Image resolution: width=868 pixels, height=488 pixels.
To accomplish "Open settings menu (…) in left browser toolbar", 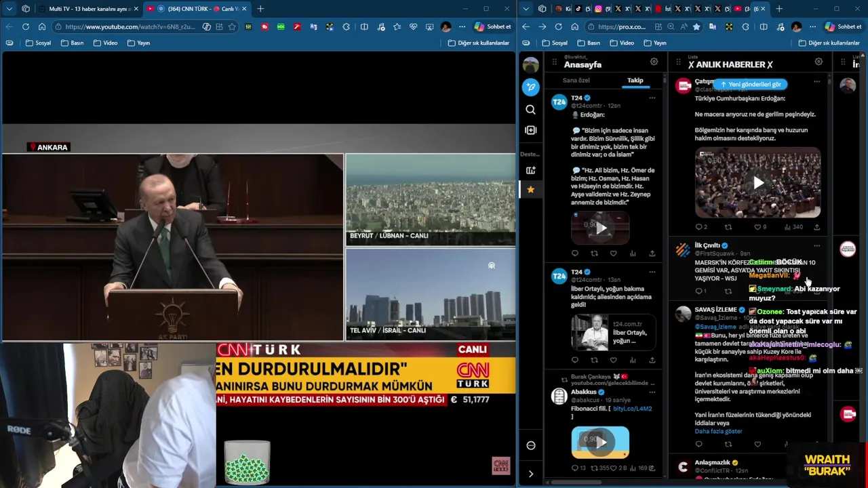I will (462, 26).
